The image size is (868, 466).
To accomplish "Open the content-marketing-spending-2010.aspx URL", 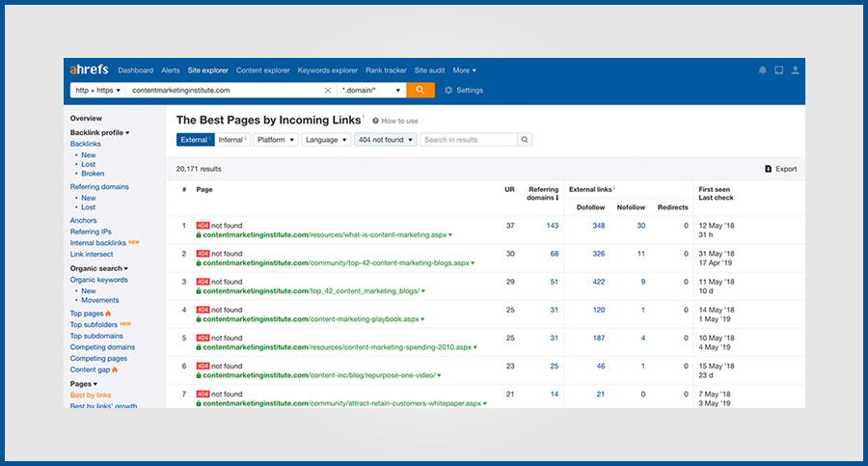I will coord(338,347).
